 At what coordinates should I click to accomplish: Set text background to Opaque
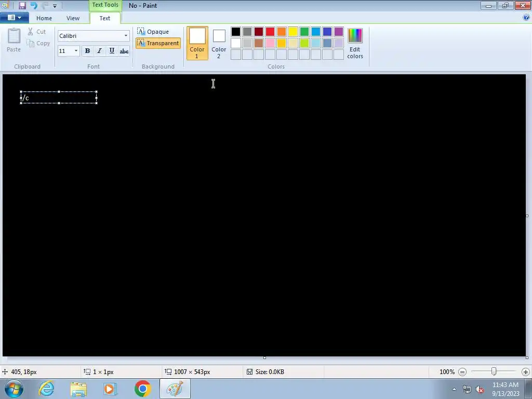153,32
